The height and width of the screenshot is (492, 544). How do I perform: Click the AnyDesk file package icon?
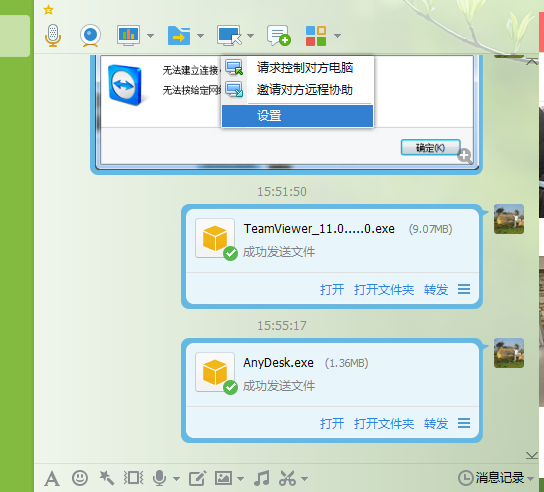coord(215,373)
